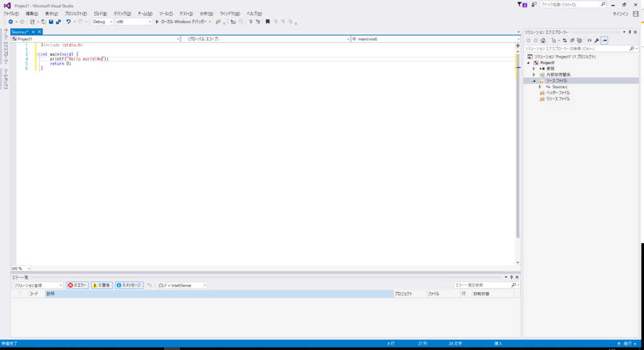Viewport: 644px width, 350px height.
Task: Click the editor vertical scrollbar thumb
Action: coord(518,146)
